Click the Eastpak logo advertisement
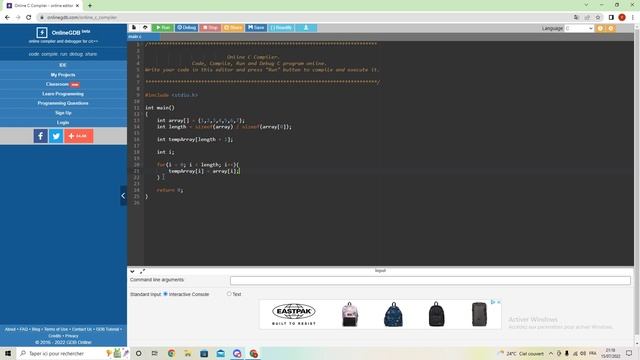 point(294,314)
